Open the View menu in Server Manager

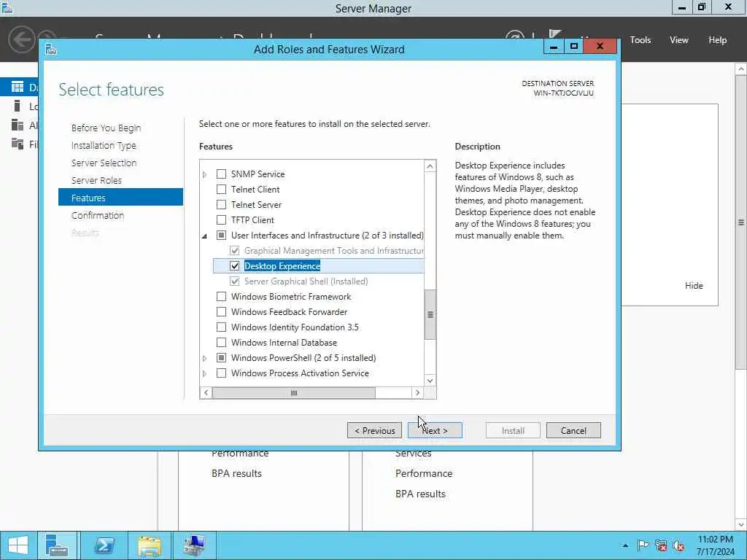(678, 40)
